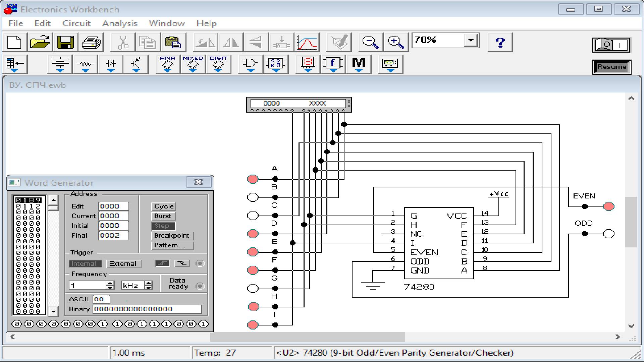Open the Circuit menu
The height and width of the screenshot is (362, 644).
pos(76,23)
